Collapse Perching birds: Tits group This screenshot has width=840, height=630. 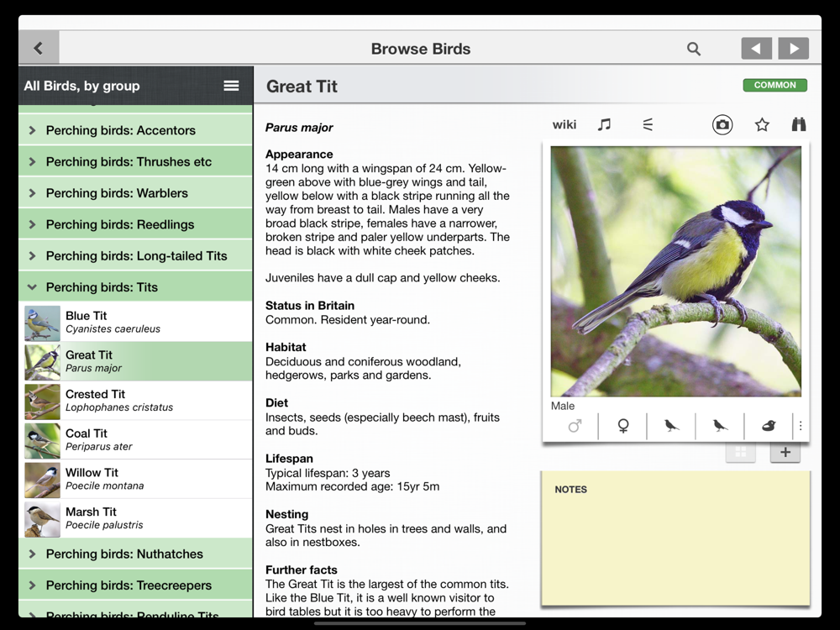(x=135, y=287)
